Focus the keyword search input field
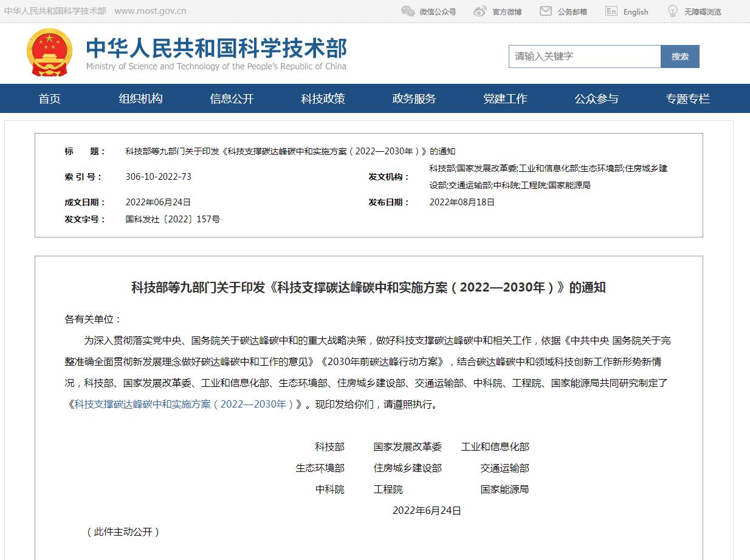Image resolution: width=750 pixels, height=560 pixels. (584, 56)
